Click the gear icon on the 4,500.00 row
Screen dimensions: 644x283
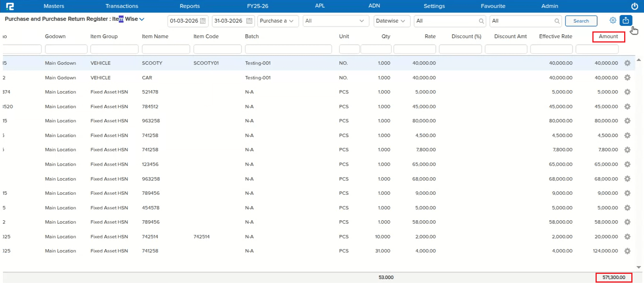(627, 136)
